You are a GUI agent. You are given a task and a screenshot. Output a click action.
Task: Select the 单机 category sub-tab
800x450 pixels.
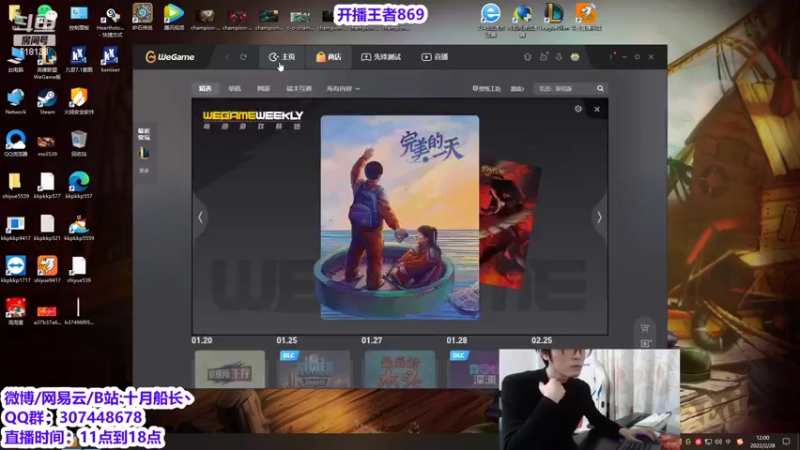tap(234, 88)
